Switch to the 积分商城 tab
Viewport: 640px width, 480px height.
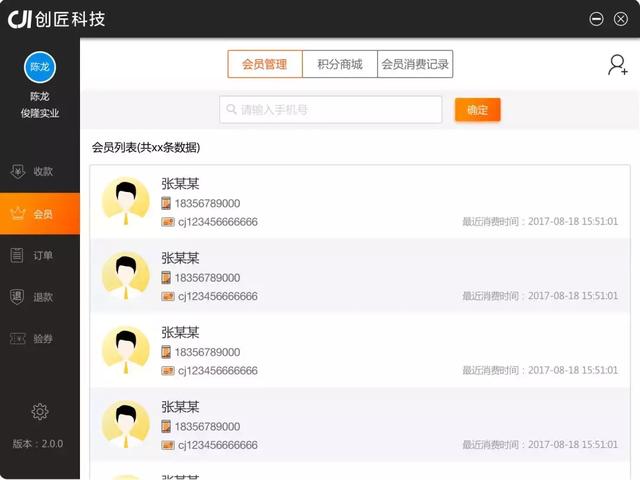click(340, 64)
